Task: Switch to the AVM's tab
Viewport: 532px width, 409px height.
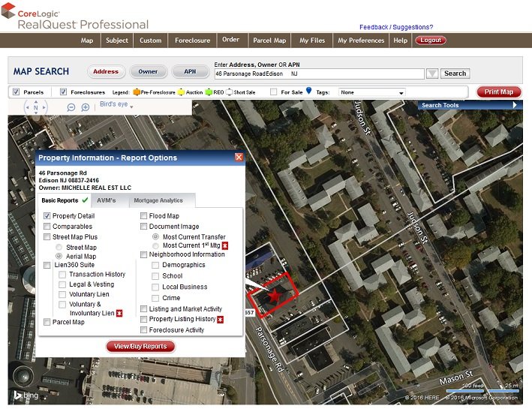Action: point(107,200)
